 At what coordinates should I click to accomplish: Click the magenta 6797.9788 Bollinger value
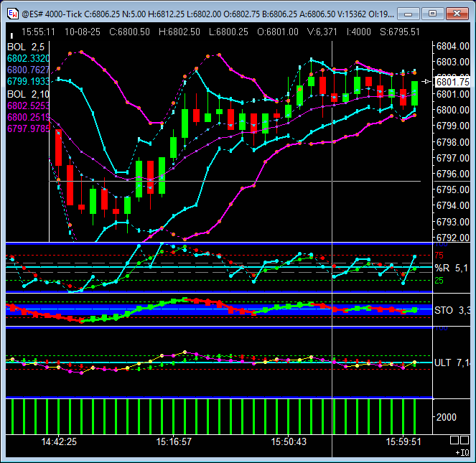(29, 128)
